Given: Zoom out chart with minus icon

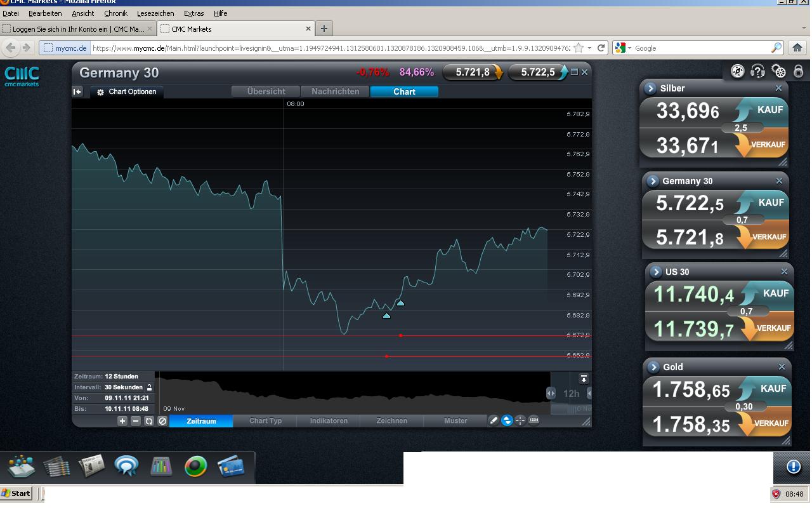Looking at the screenshot, I should 136,420.
